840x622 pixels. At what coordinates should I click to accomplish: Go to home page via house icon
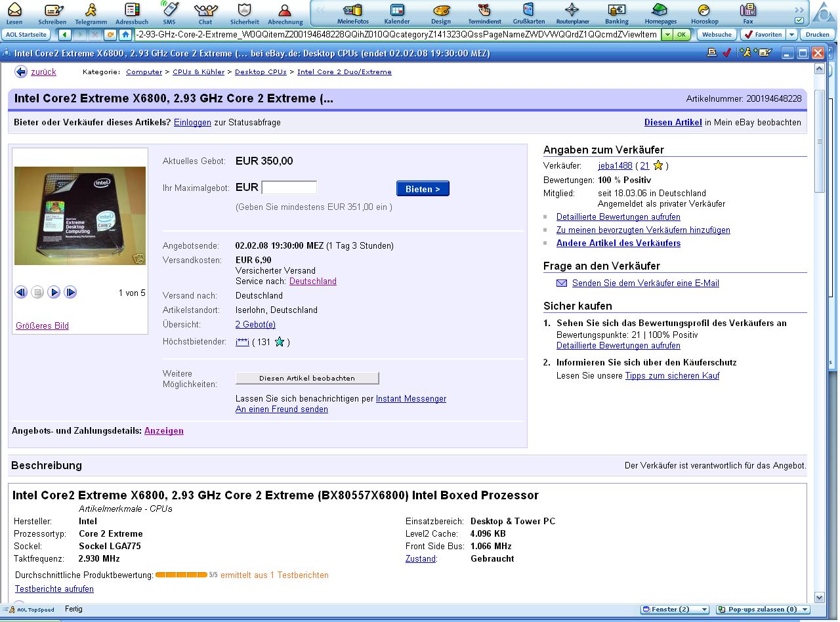125,35
